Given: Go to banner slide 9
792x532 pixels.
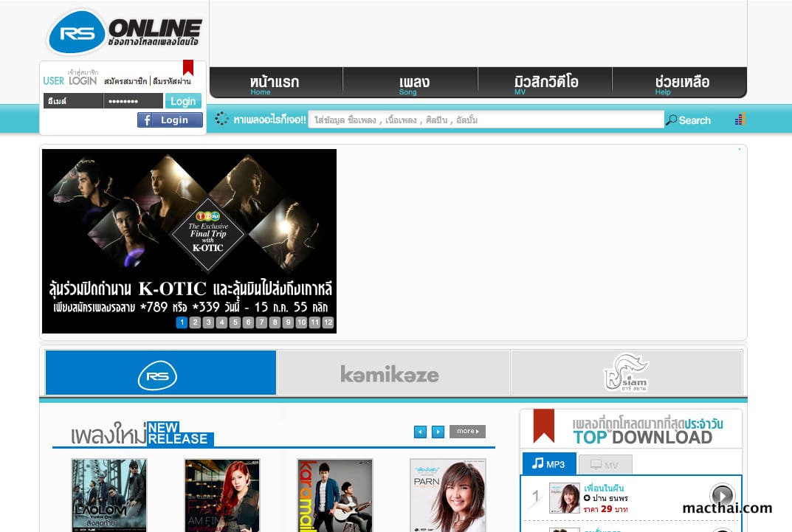Looking at the screenshot, I should 288,322.
